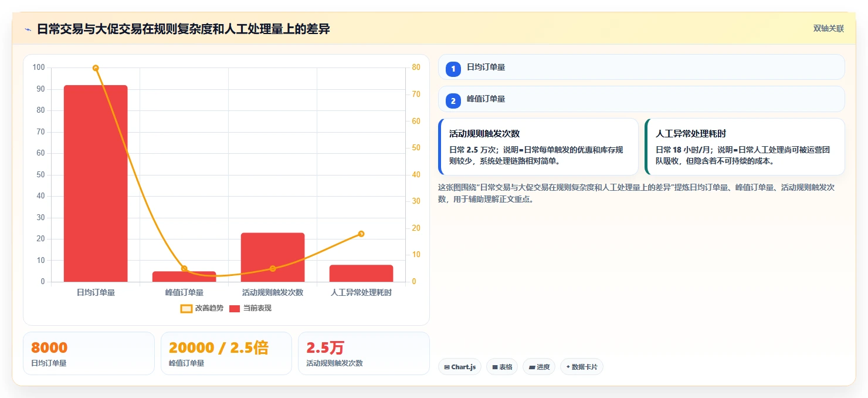This screenshot has height=398, width=868.
Task: Click the red bar for 活动规则触发次数
Action: pos(273,257)
